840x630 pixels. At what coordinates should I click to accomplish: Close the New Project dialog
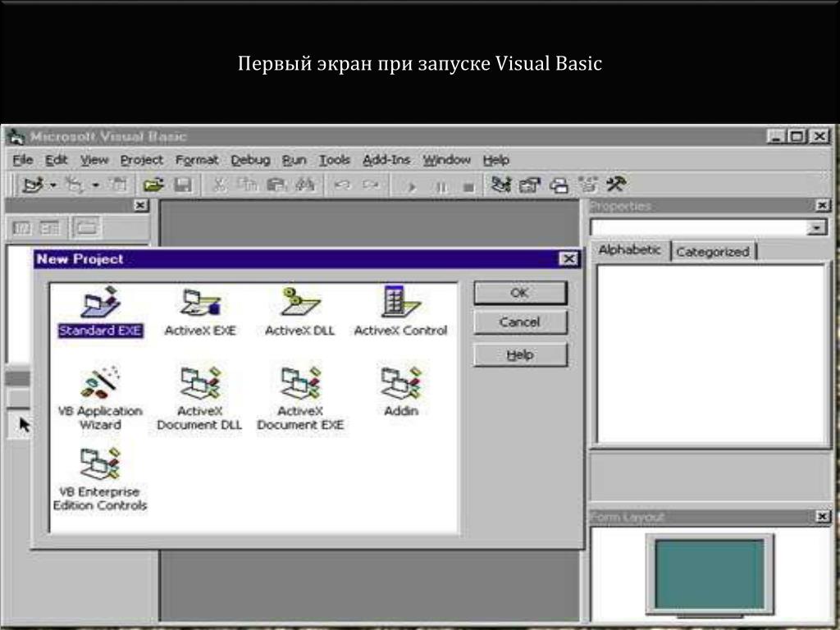coord(568,259)
